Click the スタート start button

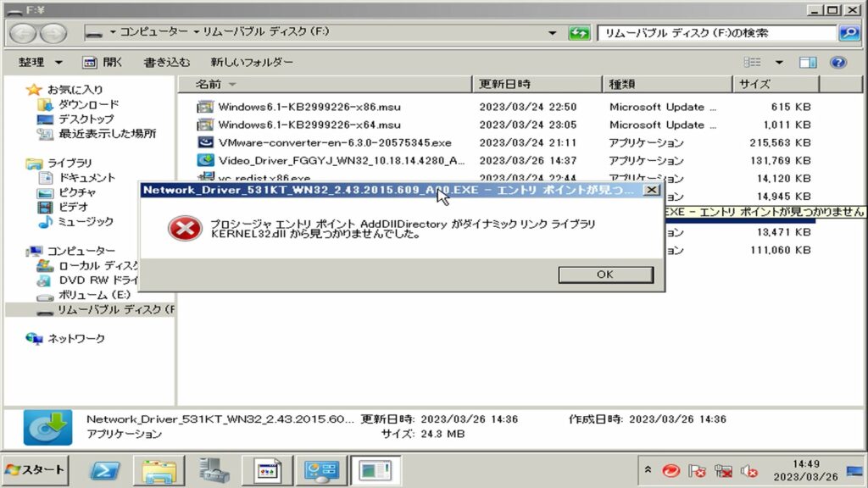(35, 470)
